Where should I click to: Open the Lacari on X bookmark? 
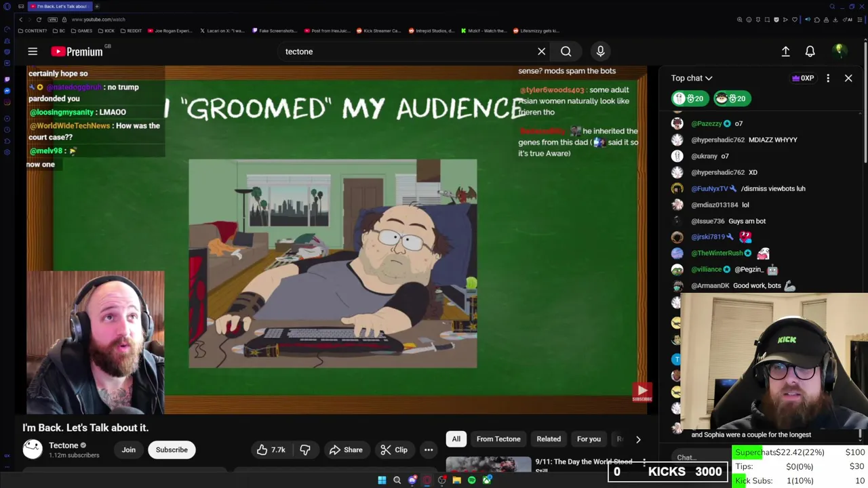click(x=222, y=30)
